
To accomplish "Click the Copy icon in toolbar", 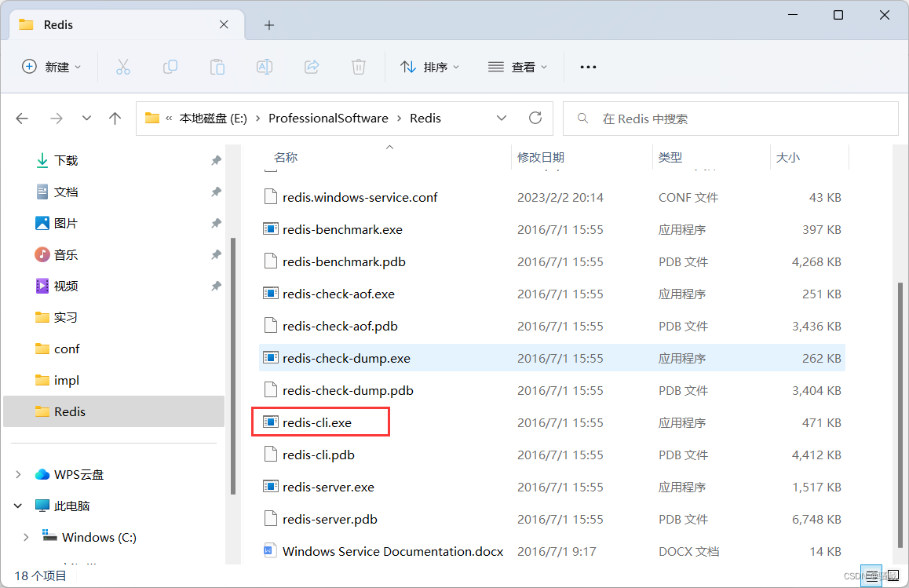I will pyautogui.click(x=170, y=67).
